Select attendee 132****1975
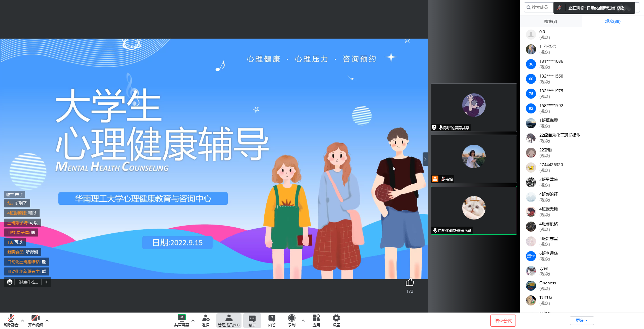The image size is (644, 329). pyautogui.click(x=582, y=94)
